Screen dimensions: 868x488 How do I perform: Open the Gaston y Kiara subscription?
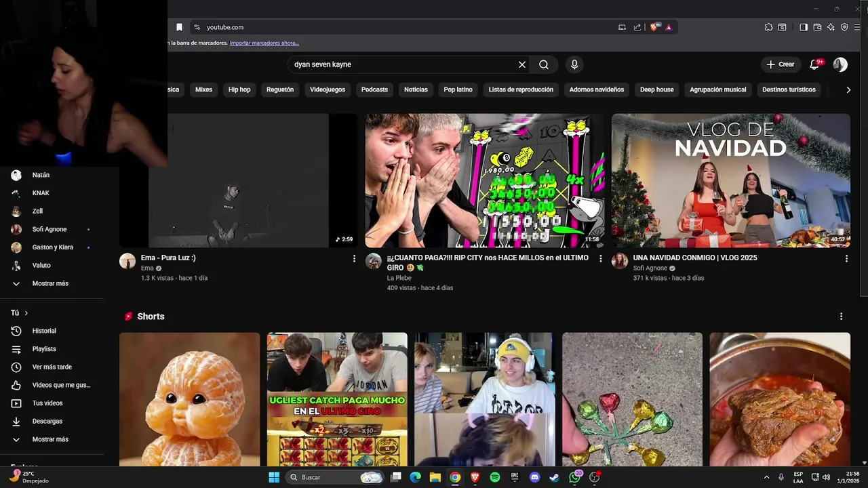(52, 247)
